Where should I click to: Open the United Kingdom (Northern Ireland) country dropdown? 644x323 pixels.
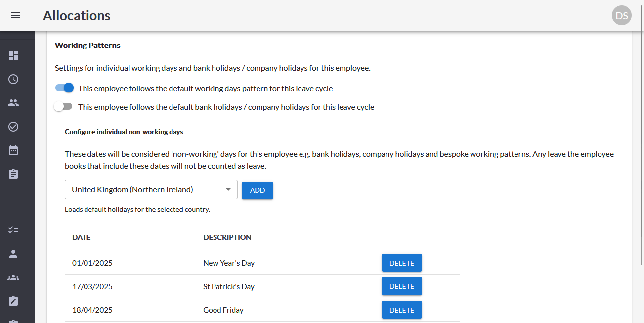coord(151,189)
